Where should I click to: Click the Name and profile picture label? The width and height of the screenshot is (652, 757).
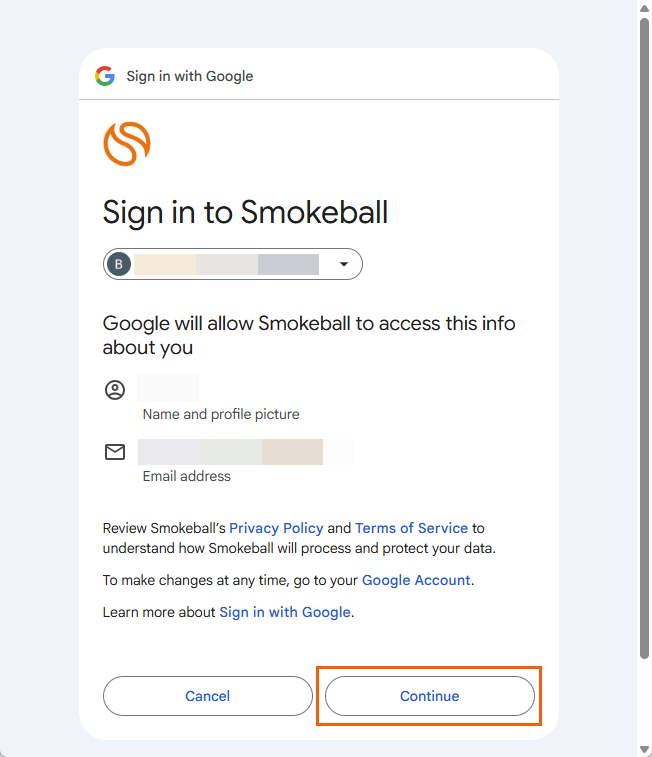click(x=221, y=414)
